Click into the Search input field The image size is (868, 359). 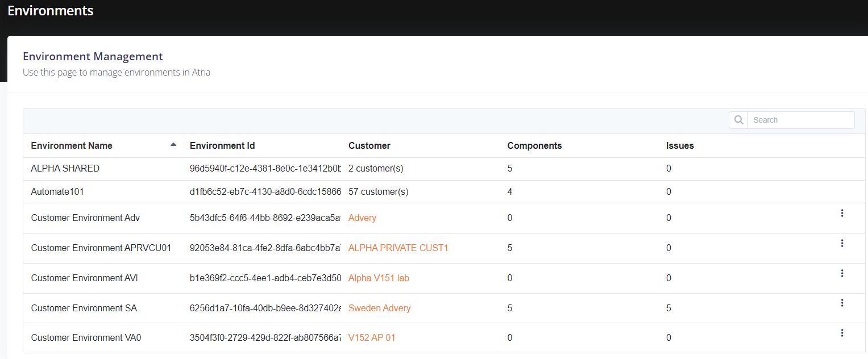pos(800,120)
